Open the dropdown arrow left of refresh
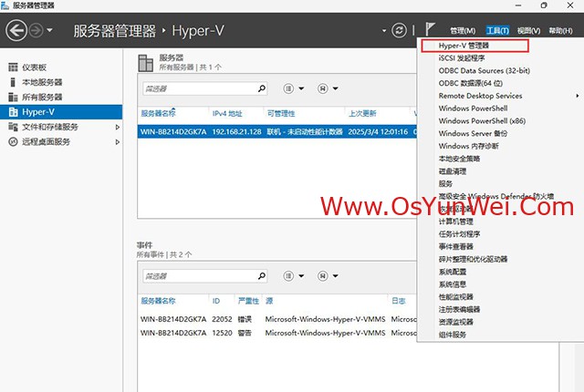This screenshot has width=584, height=392. point(384,30)
